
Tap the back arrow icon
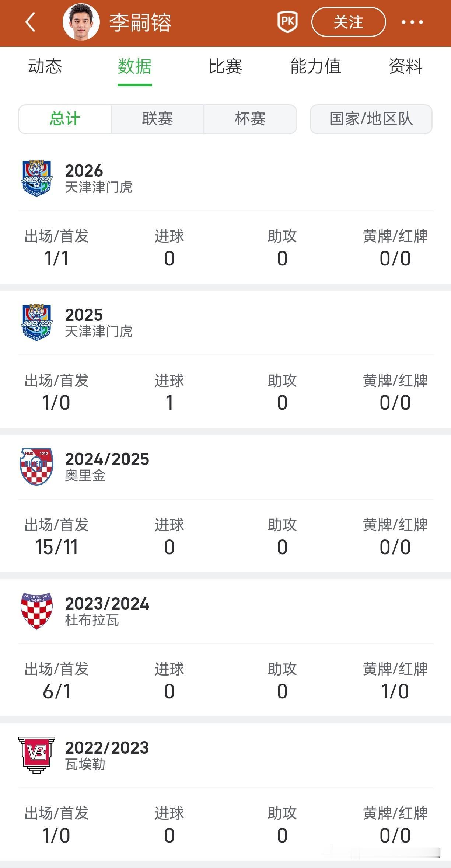(x=30, y=22)
